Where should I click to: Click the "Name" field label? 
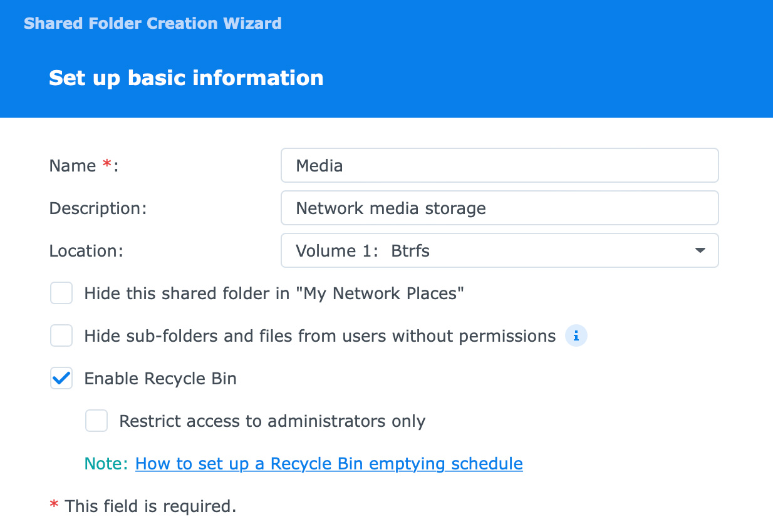(73, 166)
